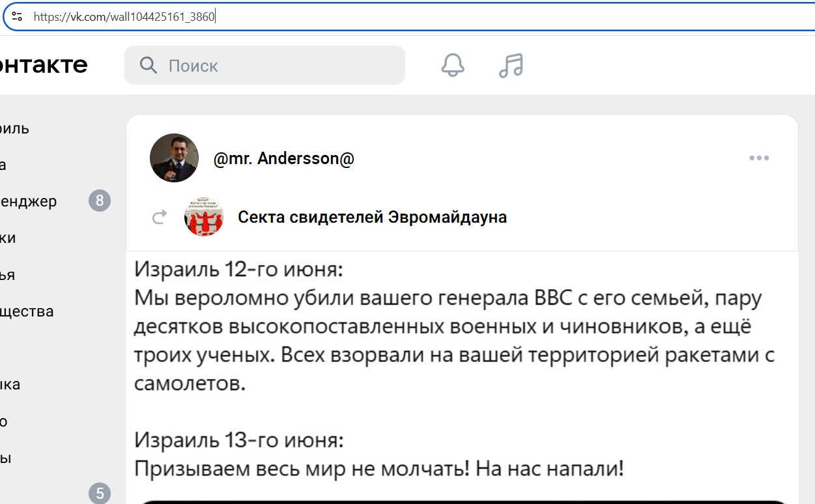Open @mr. Andersson@ profile link
815x504 pixels.
coord(283,158)
